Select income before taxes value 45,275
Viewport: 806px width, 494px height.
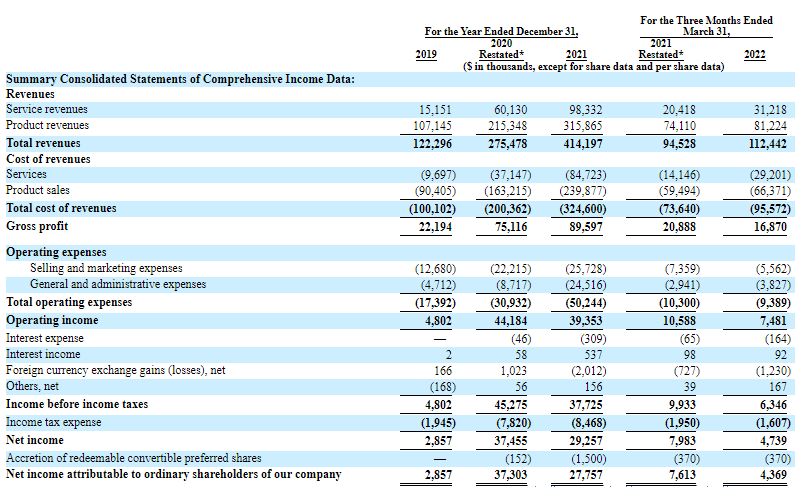point(511,405)
